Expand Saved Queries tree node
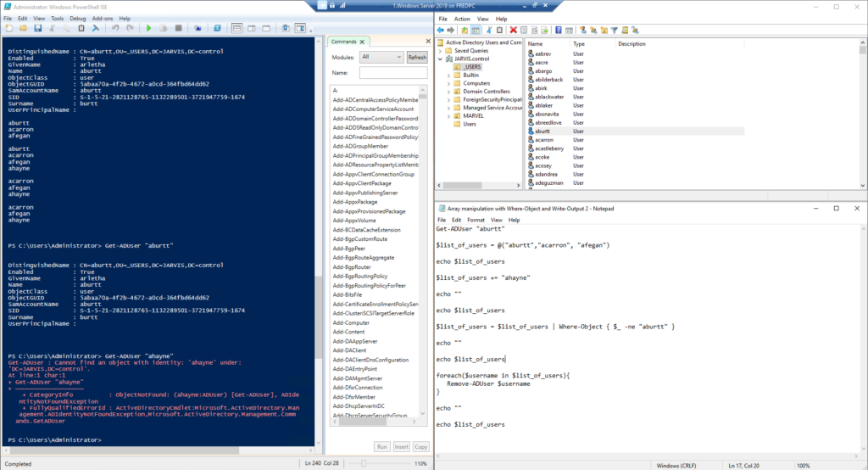This screenshot has width=868, height=470. pos(441,50)
